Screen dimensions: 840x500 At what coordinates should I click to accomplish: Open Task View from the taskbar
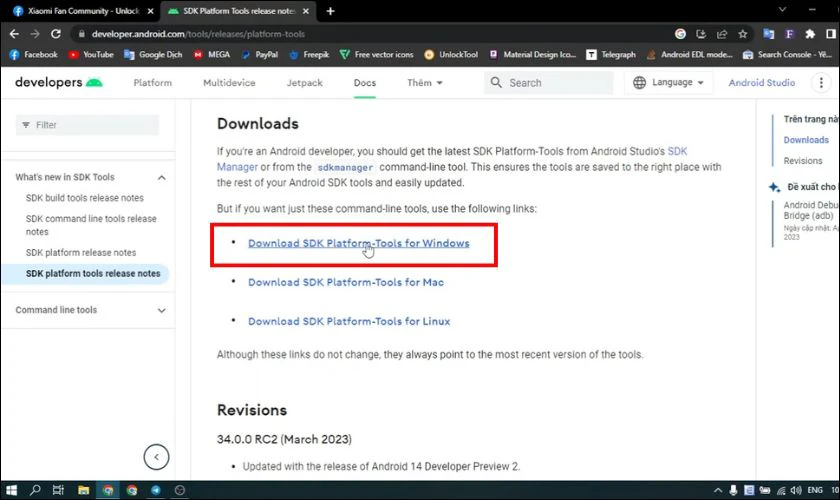pos(58,490)
